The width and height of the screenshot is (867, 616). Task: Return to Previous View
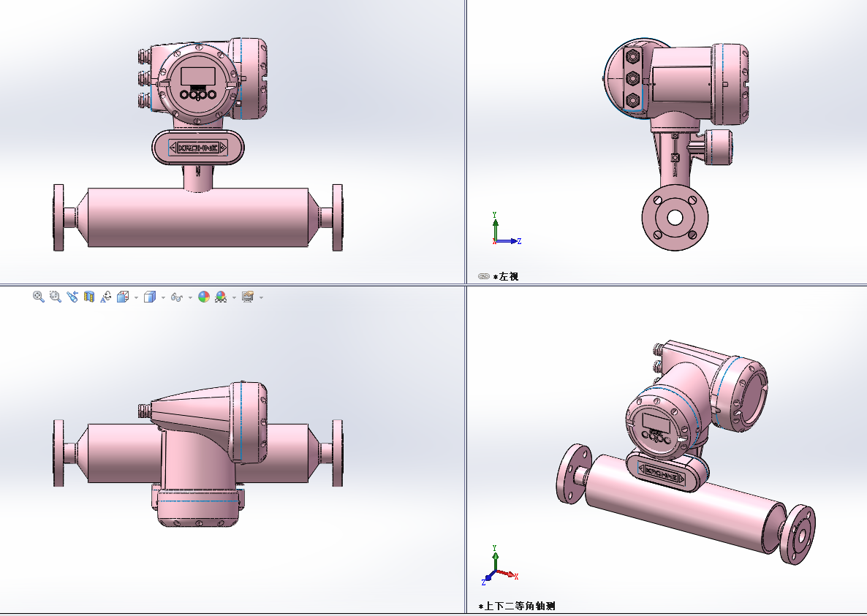click(72, 297)
